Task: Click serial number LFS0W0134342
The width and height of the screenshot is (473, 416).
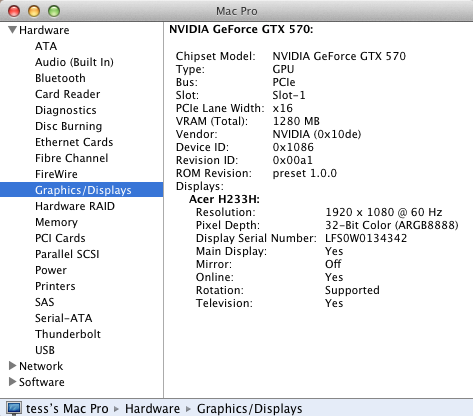Action: (x=366, y=238)
